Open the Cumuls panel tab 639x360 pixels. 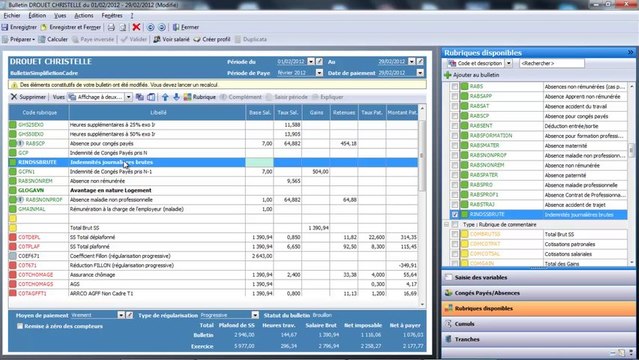coord(538,324)
